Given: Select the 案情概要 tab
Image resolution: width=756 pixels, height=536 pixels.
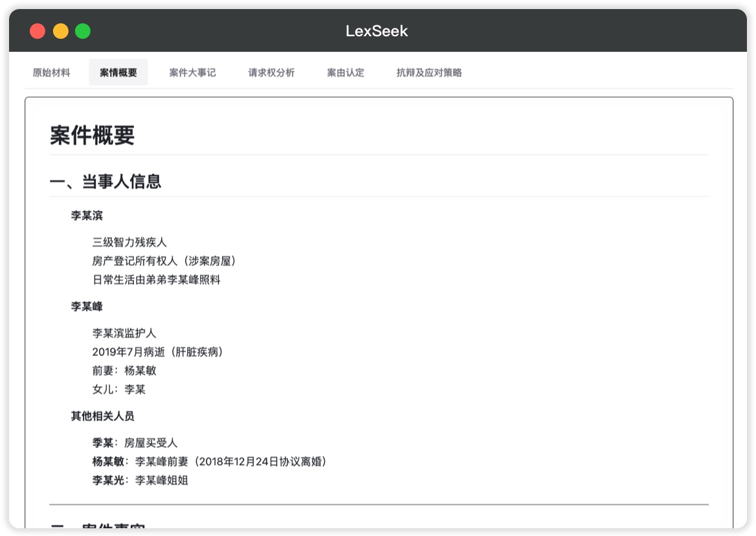Looking at the screenshot, I should click(118, 73).
